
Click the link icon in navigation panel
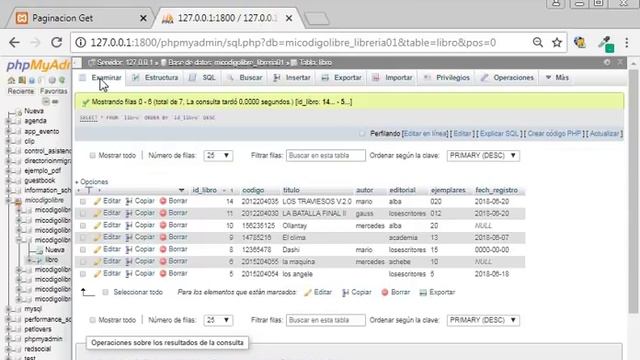tap(55, 101)
